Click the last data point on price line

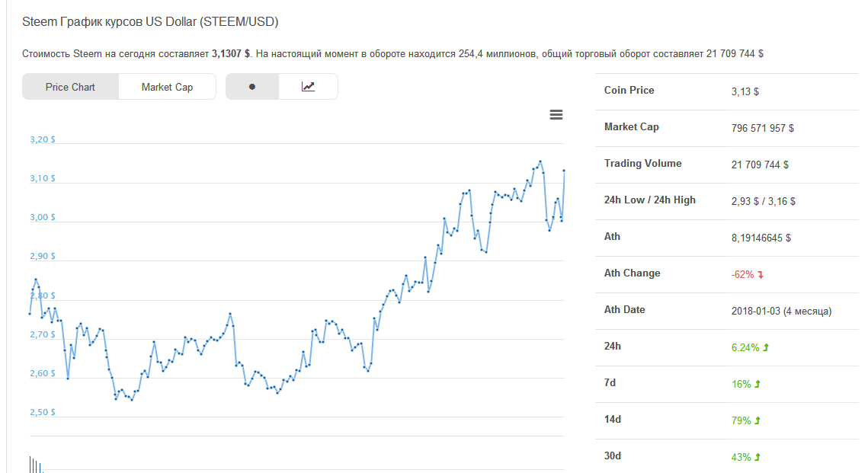click(564, 171)
